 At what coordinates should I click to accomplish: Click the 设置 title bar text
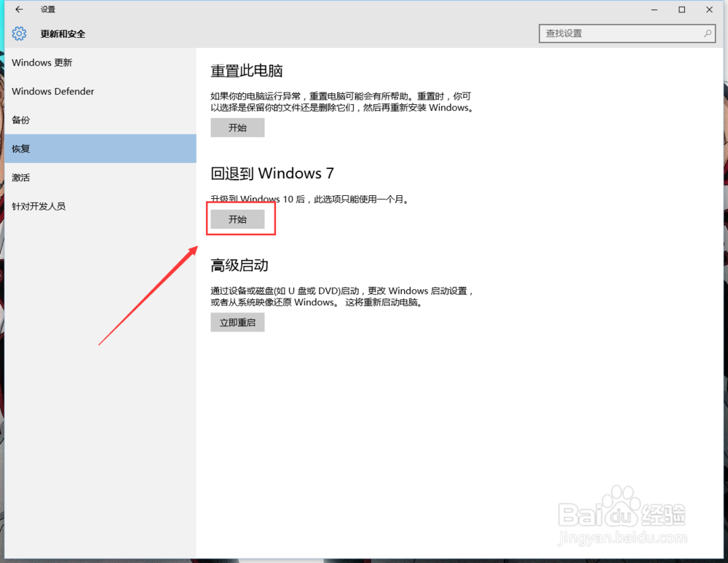47,9
